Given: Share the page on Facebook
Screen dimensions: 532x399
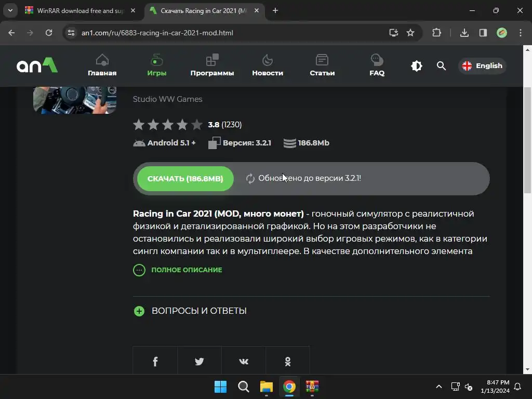Looking at the screenshot, I should click(x=155, y=361).
